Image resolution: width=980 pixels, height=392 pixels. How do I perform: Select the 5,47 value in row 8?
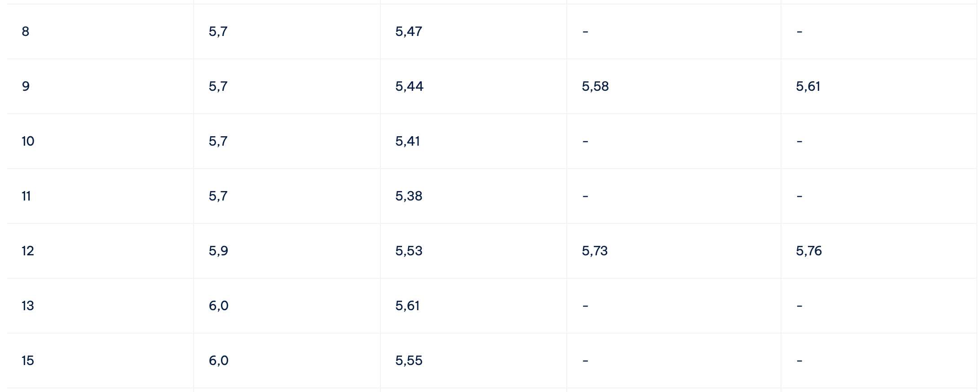pos(408,31)
